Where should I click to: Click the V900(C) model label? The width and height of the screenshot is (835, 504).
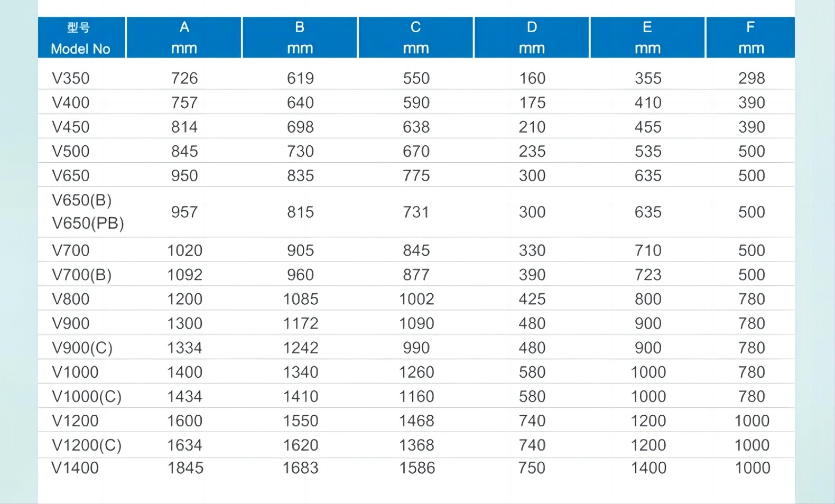click(82, 348)
